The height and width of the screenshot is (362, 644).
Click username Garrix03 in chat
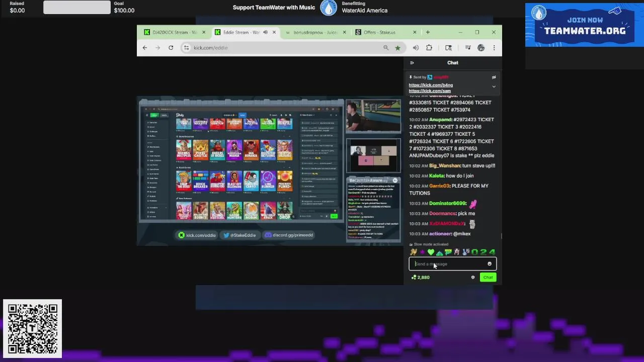[439, 186]
